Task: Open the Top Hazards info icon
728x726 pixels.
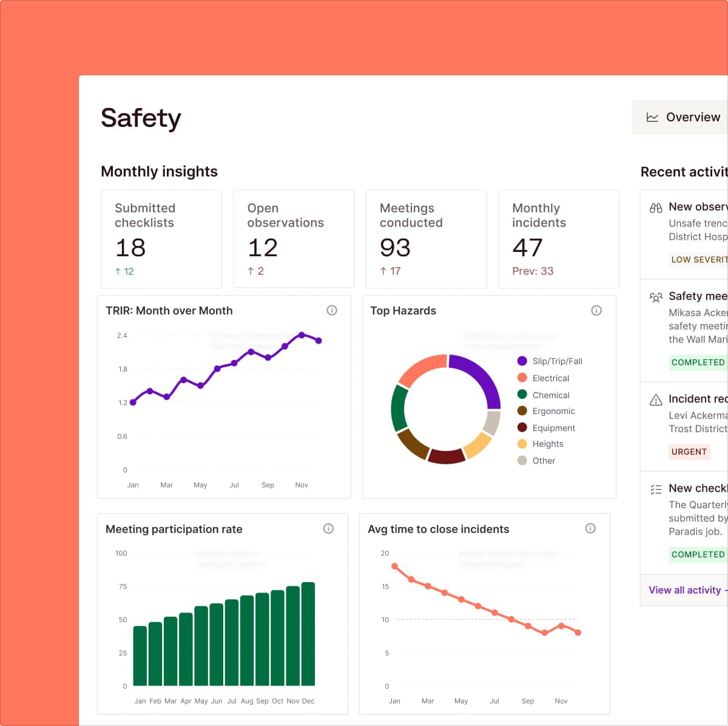Action: [x=596, y=310]
